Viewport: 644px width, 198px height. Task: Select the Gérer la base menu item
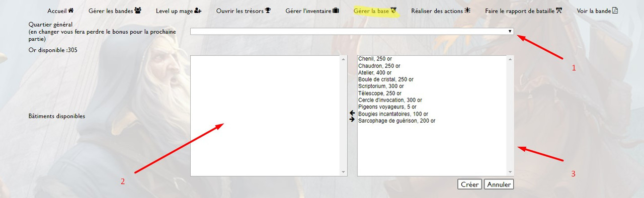pos(375,11)
